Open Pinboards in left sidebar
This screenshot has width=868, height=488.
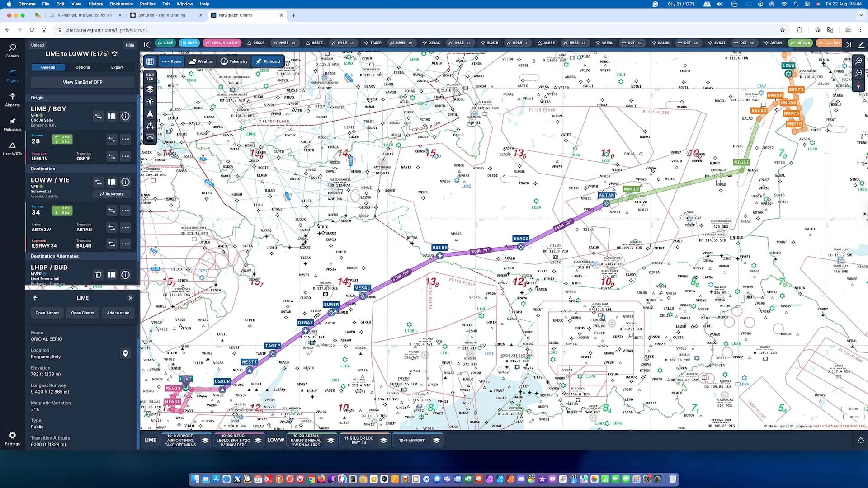(12, 124)
